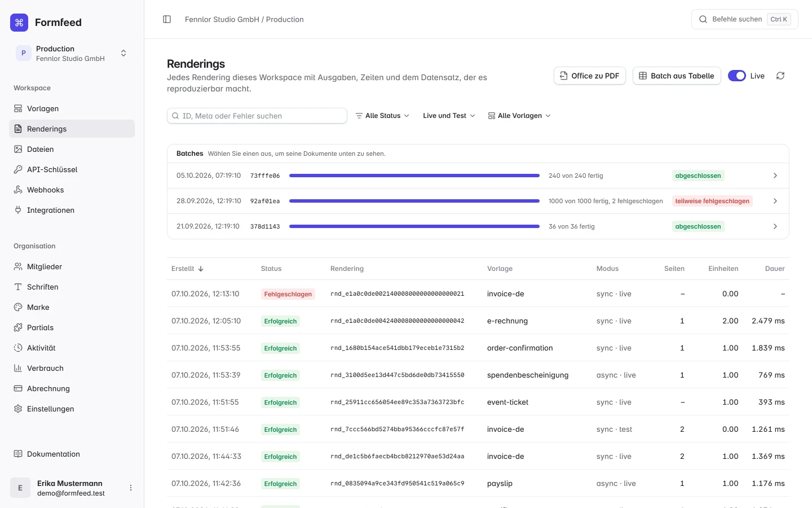Viewport: 812px width, 508px height.
Task: Click the refresh renderings icon
Action: click(780, 76)
